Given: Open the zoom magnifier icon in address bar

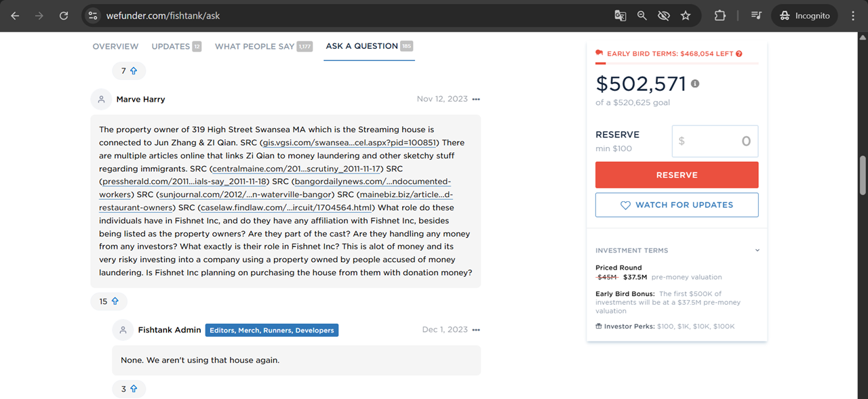Looking at the screenshot, I should [642, 16].
